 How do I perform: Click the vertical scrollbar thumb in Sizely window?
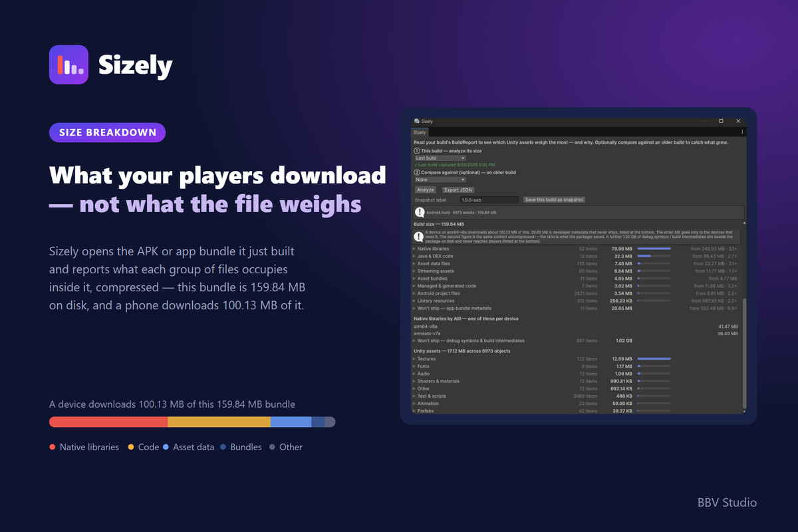[744, 353]
